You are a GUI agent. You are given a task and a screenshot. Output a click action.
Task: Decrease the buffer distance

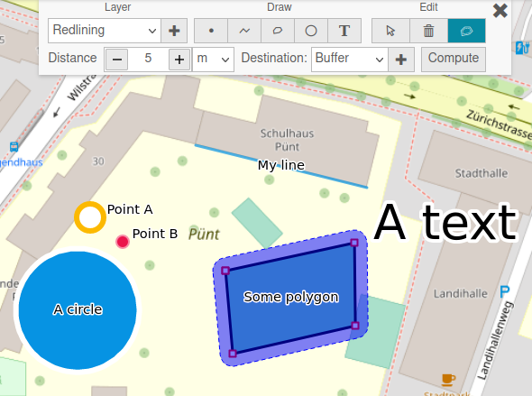(116, 60)
